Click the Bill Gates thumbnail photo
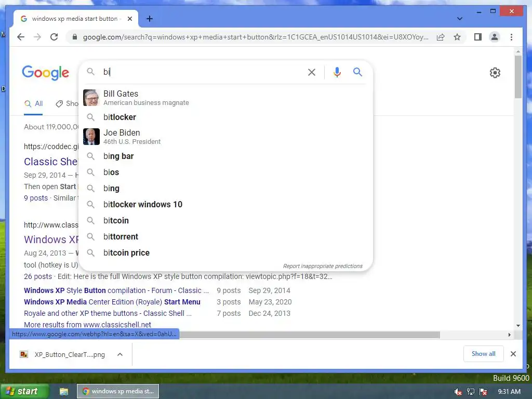This screenshot has height=399, width=532. click(91, 98)
